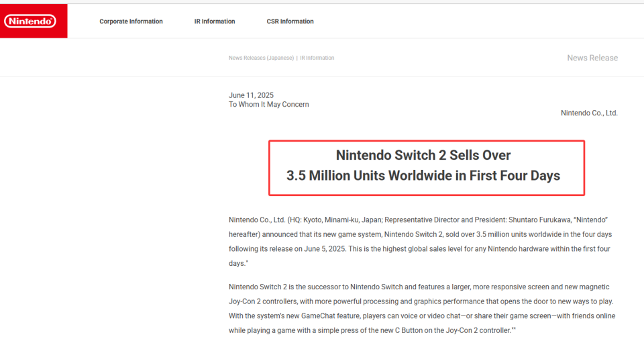This screenshot has height=341, width=644.
Task: Click the To Whom It May Concern line
Action: click(268, 104)
